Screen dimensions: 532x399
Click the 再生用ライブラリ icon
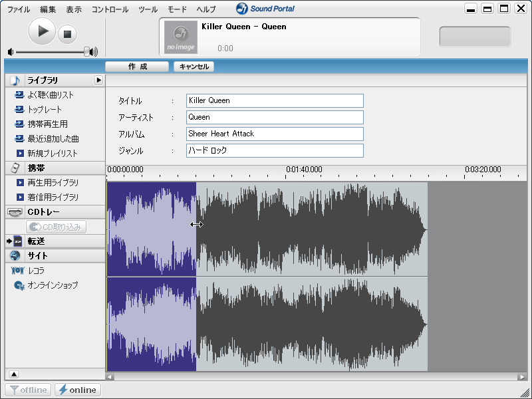(x=21, y=182)
